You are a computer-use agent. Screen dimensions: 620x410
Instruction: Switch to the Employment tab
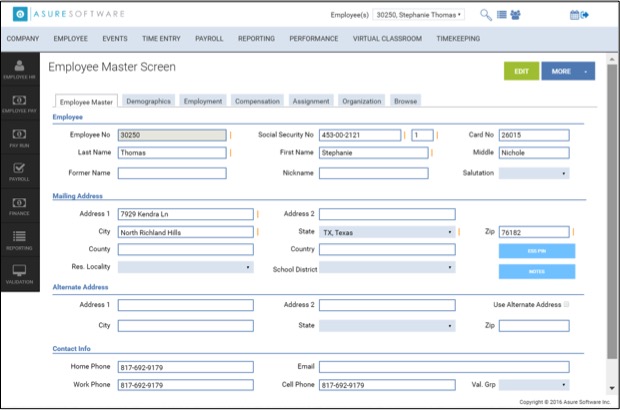point(203,101)
